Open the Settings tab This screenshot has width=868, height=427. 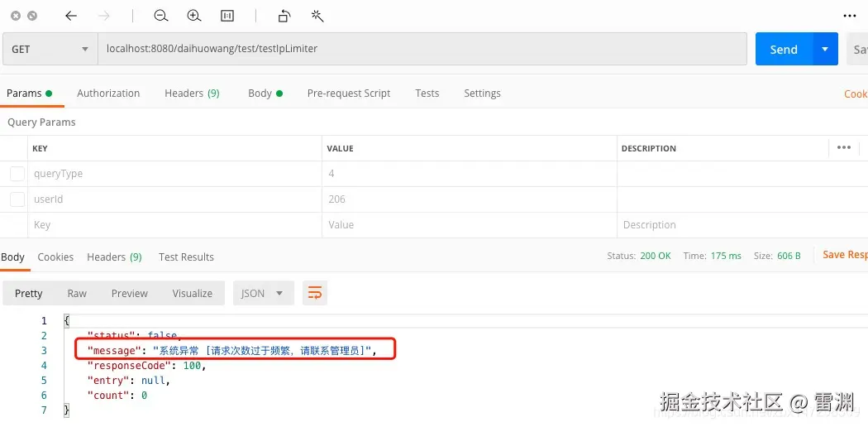tap(482, 93)
